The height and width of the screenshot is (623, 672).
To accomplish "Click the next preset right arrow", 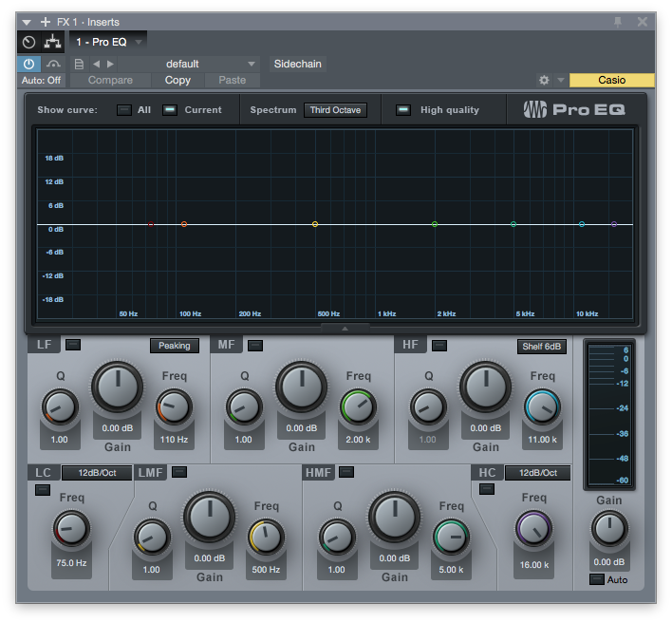I will tap(110, 65).
